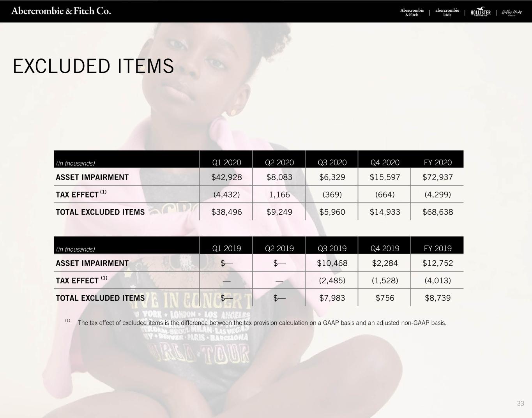The width and height of the screenshot is (532, 418).
Task: Click the tax effect footnote text
Action: (x=262, y=323)
